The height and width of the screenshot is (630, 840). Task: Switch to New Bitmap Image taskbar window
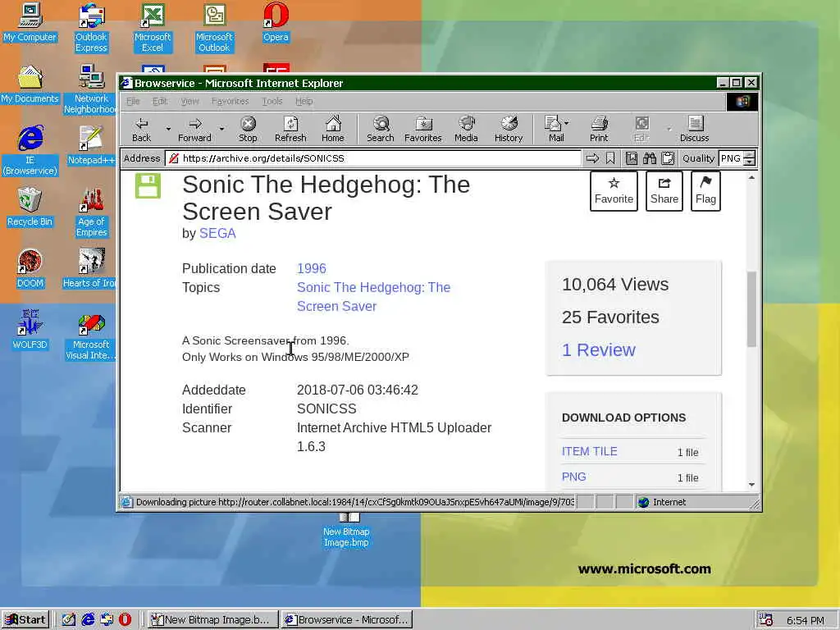[212, 620]
